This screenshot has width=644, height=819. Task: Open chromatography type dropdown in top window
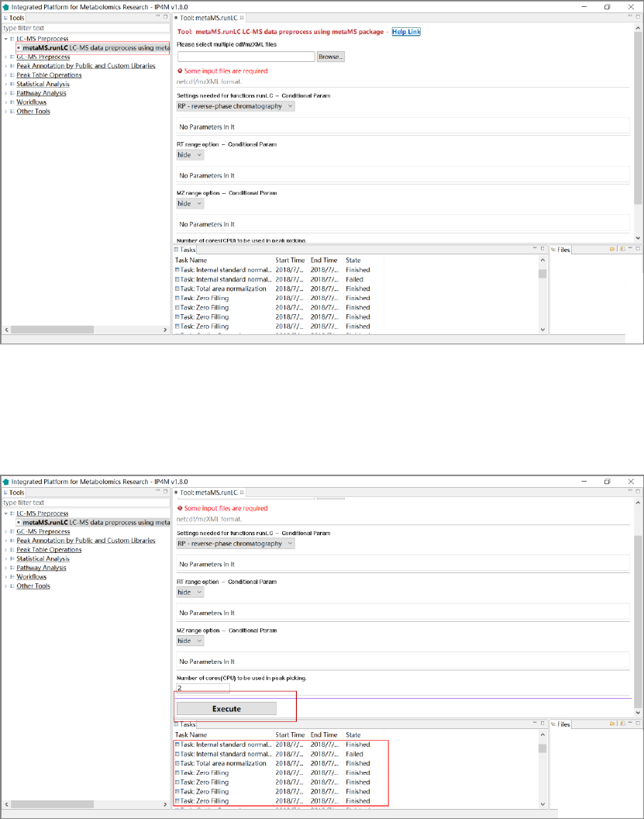[x=236, y=106]
